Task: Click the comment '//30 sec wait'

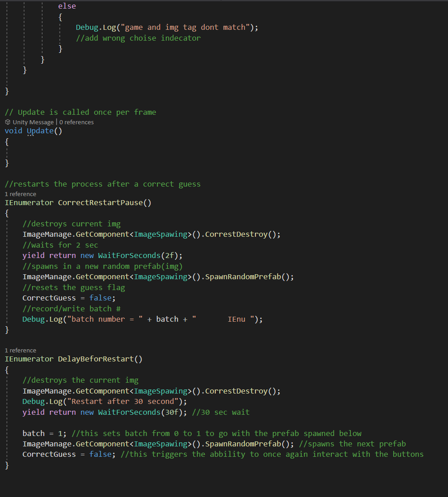Action: [x=221, y=413]
